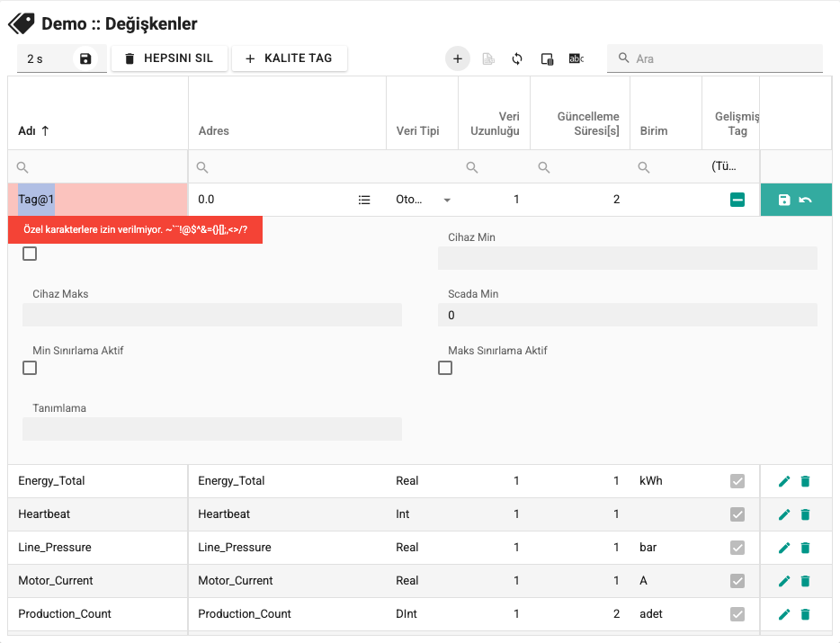
Task: Click the Tanımlama description field
Action: click(212, 429)
